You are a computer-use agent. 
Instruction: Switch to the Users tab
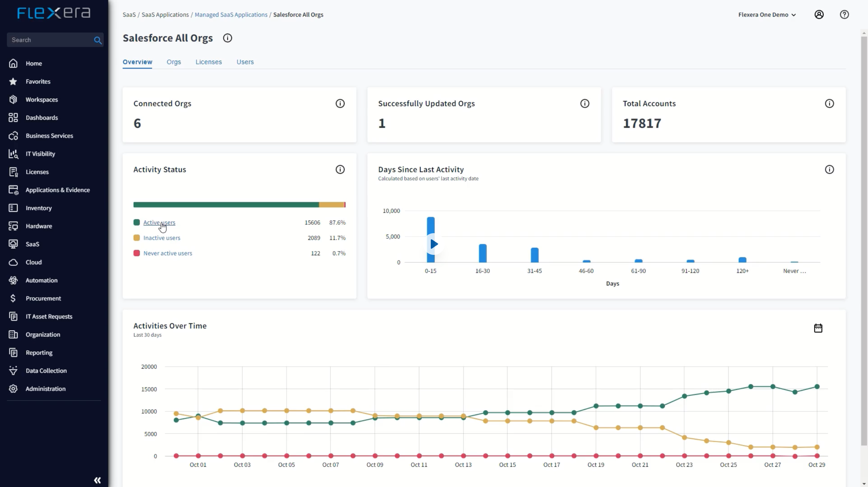pos(245,62)
